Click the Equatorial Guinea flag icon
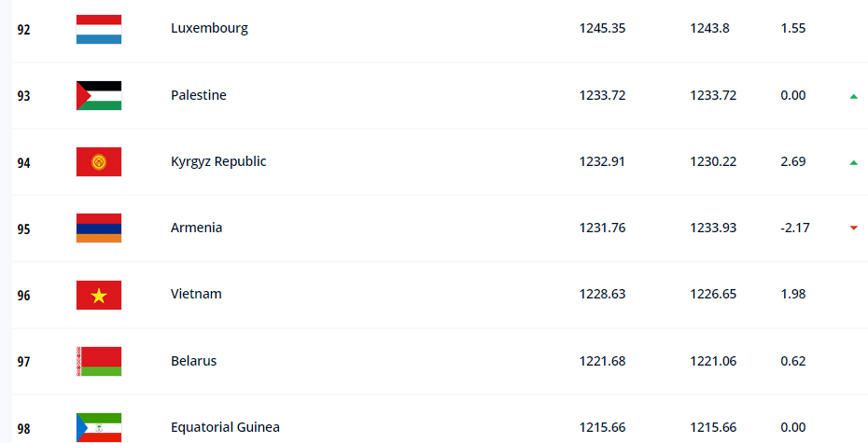 click(x=98, y=427)
